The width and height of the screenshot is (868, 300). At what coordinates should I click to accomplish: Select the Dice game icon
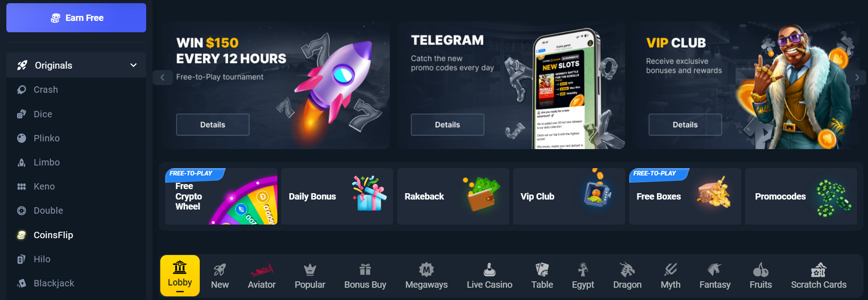pyautogui.click(x=21, y=114)
